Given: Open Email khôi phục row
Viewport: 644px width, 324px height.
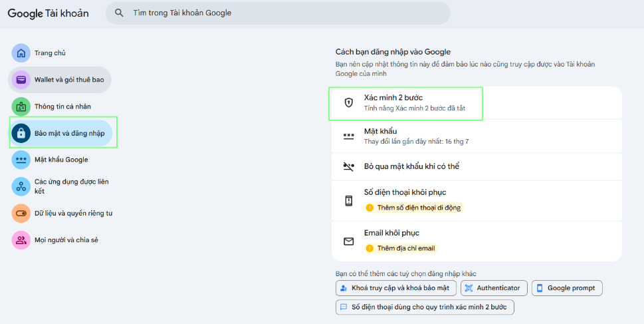Looking at the screenshot, I should point(477,242).
